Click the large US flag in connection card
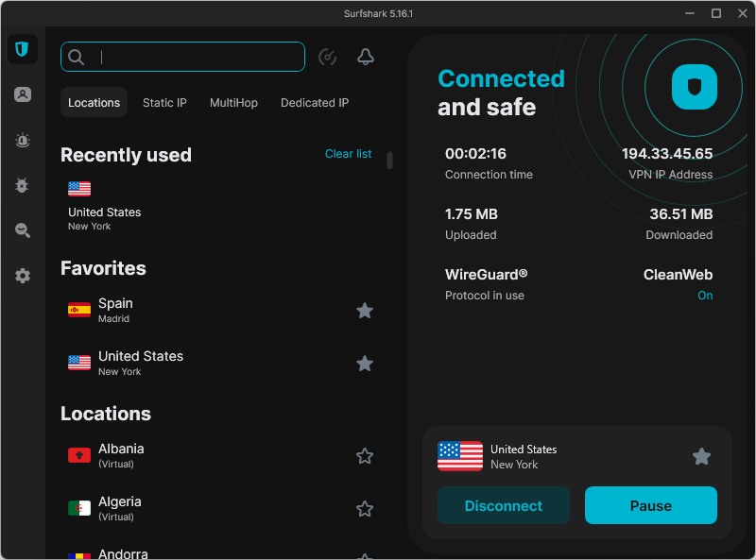 pyautogui.click(x=460, y=456)
